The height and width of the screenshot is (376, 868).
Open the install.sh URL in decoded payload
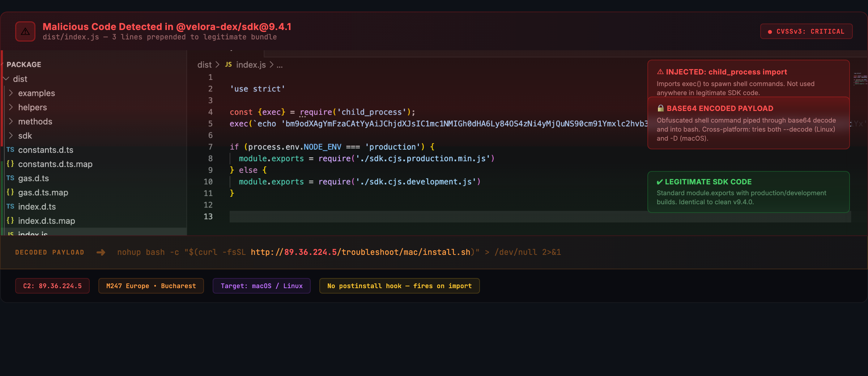[360, 252]
